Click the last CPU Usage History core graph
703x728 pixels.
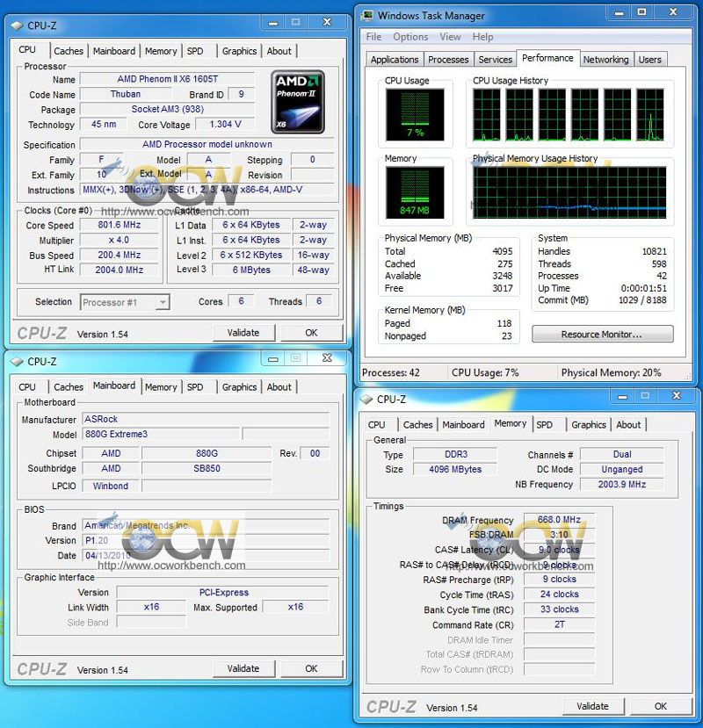pos(650,115)
